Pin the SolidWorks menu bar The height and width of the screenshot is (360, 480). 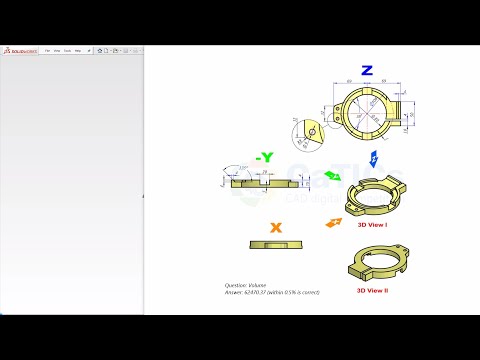tap(89, 51)
